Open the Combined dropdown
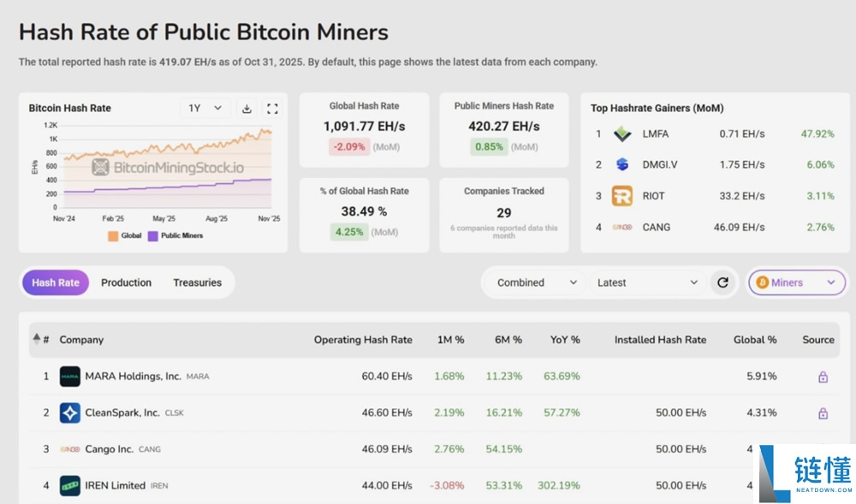 [x=537, y=282]
